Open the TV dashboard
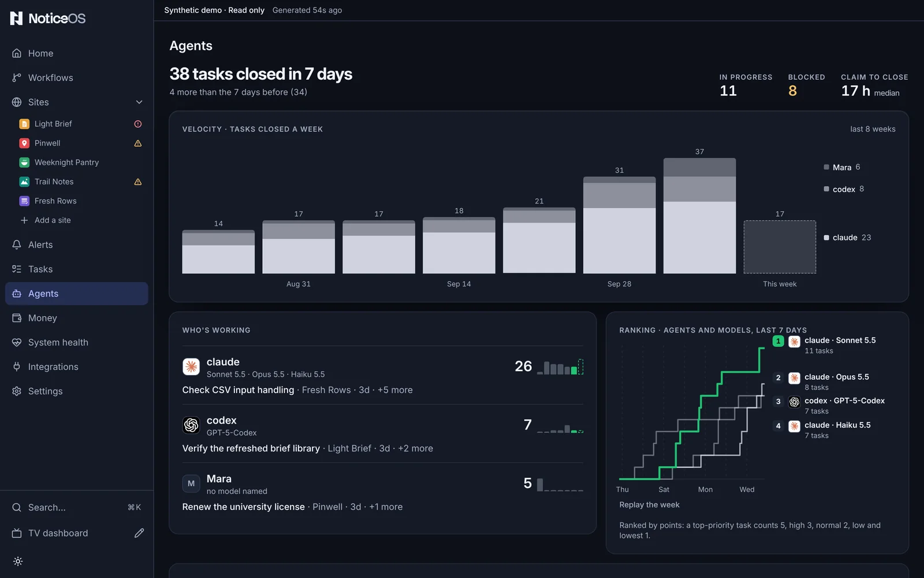The width and height of the screenshot is (924, 578). pos(58,533)
